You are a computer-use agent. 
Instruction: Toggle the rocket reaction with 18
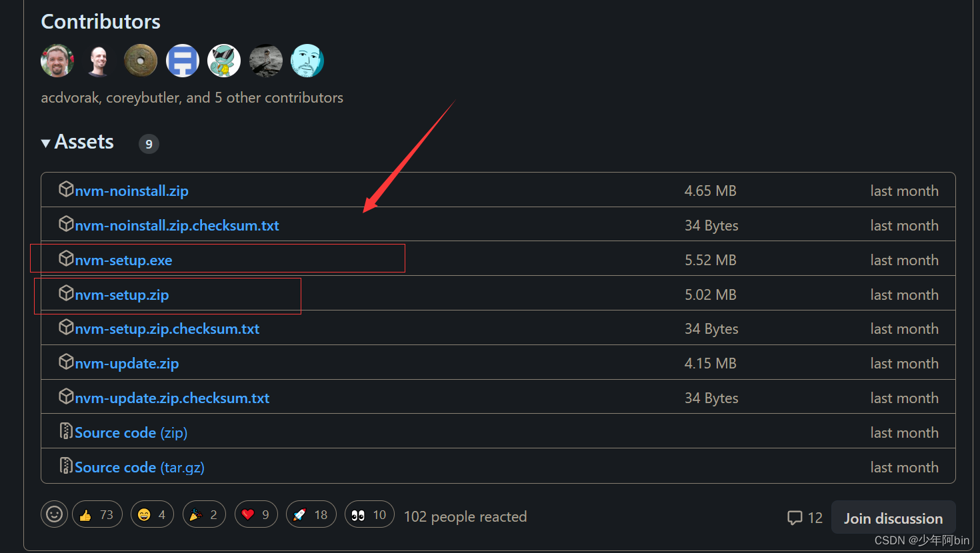point(311,514)
